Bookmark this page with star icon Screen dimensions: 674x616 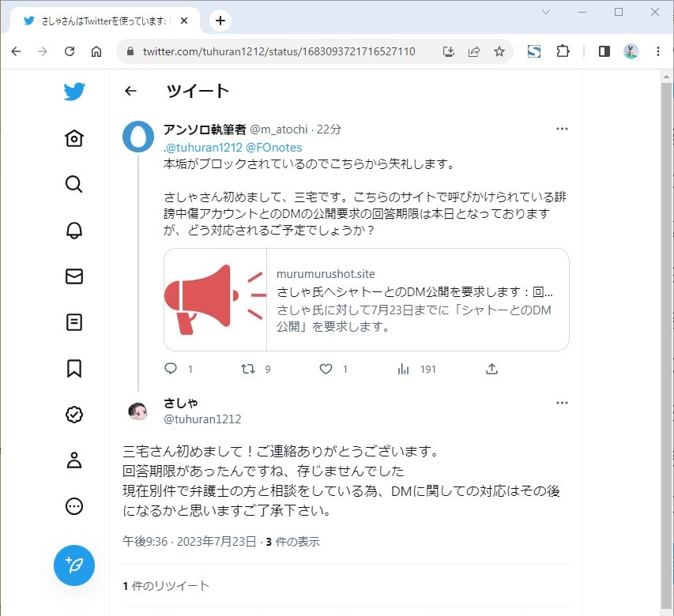499,51
